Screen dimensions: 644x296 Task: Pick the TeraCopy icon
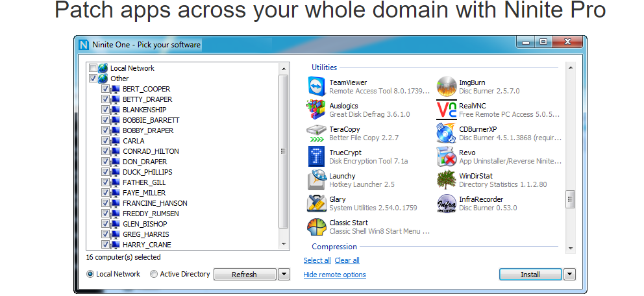[316, 134]
